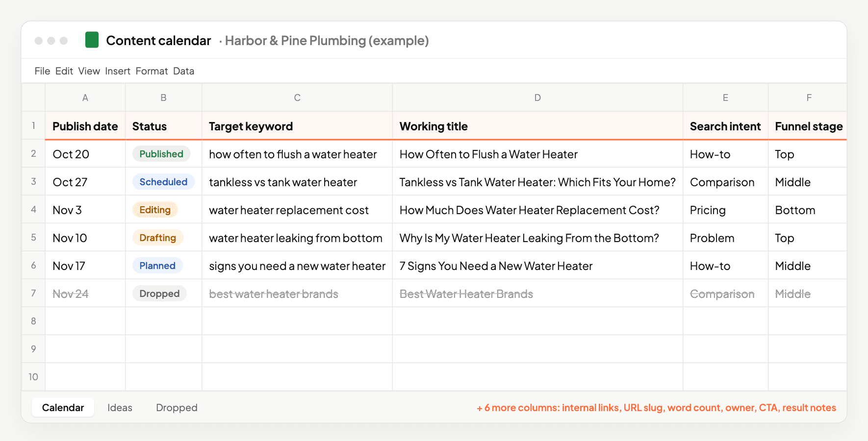
Task: Click the Drafting status pill
Action: click(158, 238)
